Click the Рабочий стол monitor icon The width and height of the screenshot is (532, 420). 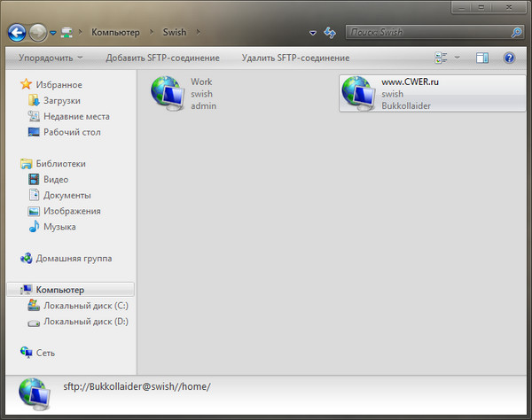[34, 132]
